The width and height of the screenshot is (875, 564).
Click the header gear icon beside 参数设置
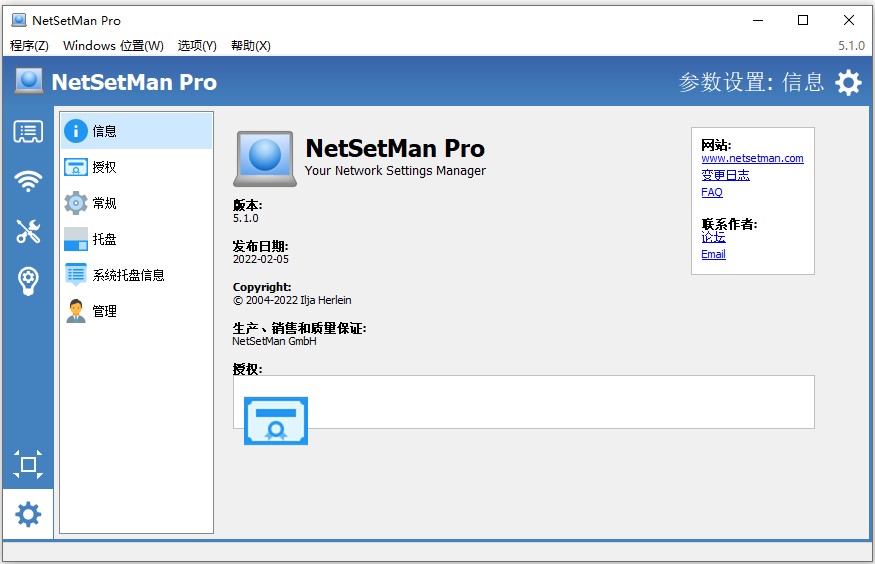(x=848, y=82)
